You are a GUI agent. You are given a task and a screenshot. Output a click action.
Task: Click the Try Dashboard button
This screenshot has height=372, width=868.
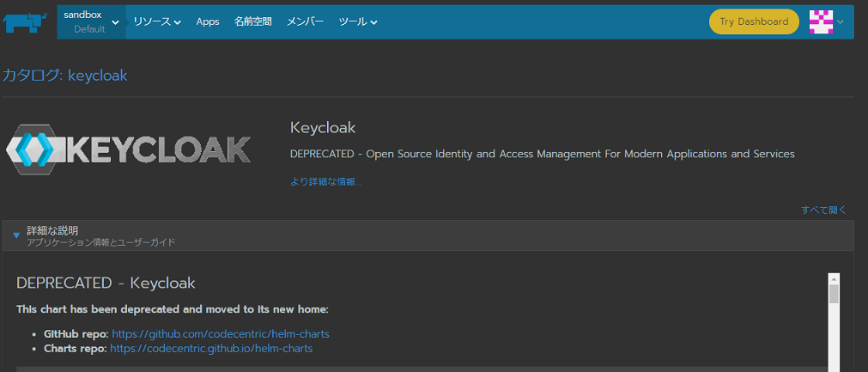coord(754,22)
